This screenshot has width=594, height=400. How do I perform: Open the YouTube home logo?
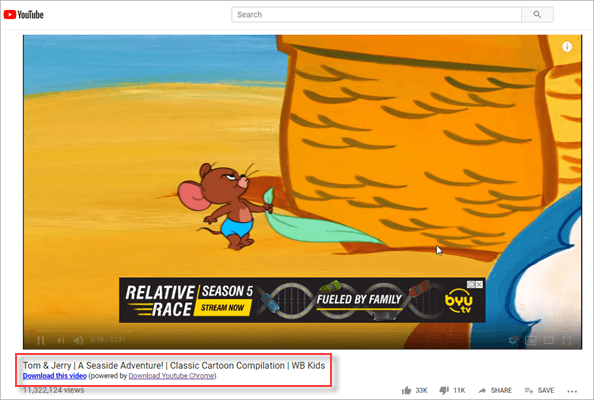[23, 15]
